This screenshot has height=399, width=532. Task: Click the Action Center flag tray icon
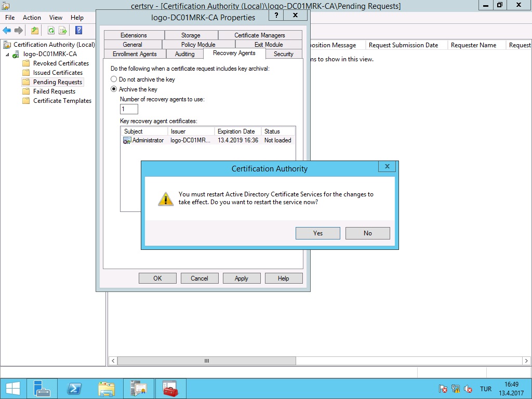point(443,389)
